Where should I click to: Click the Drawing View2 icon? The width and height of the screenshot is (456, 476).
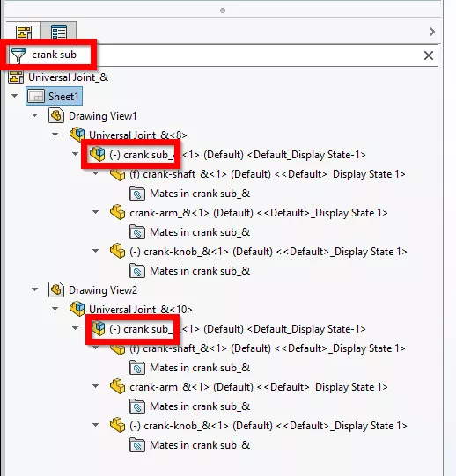pos(56,289)
